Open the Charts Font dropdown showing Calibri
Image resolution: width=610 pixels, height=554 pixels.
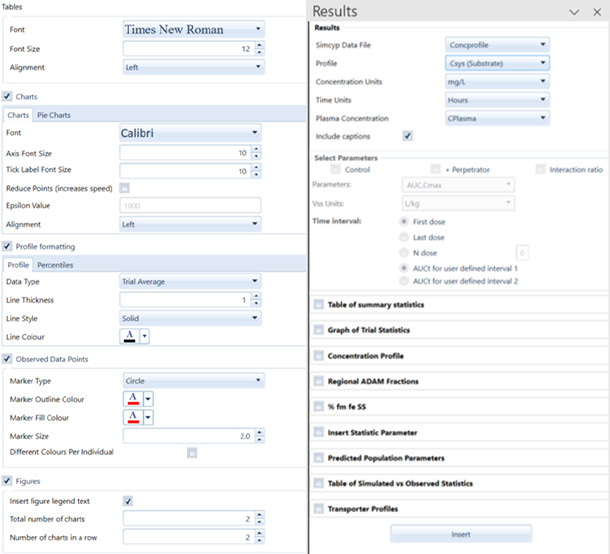[x=190, y=133]
